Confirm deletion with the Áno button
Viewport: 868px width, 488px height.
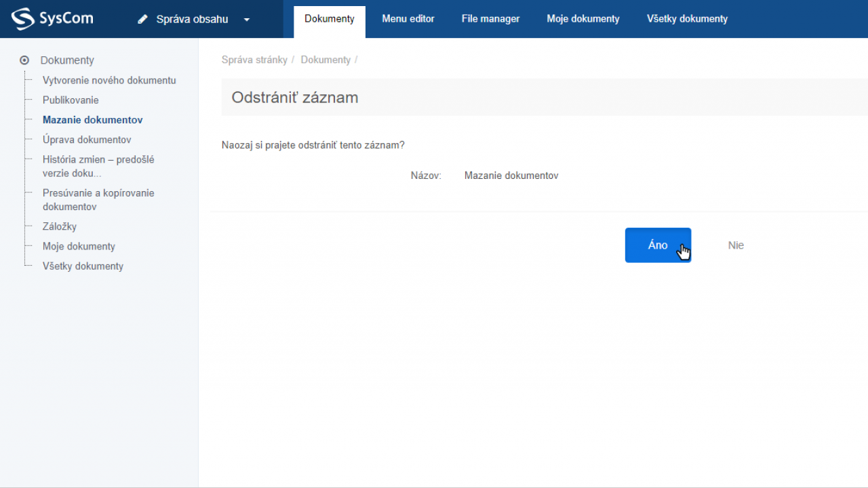(657, 245)
